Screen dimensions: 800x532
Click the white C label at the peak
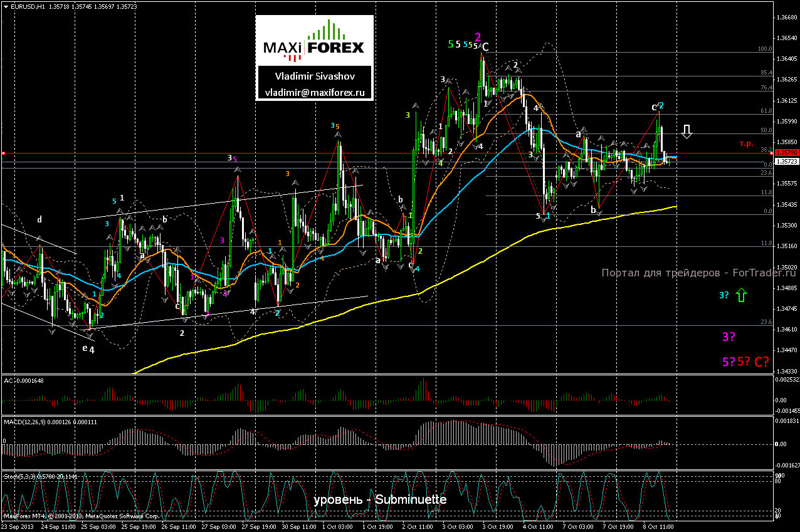point(485,46)
